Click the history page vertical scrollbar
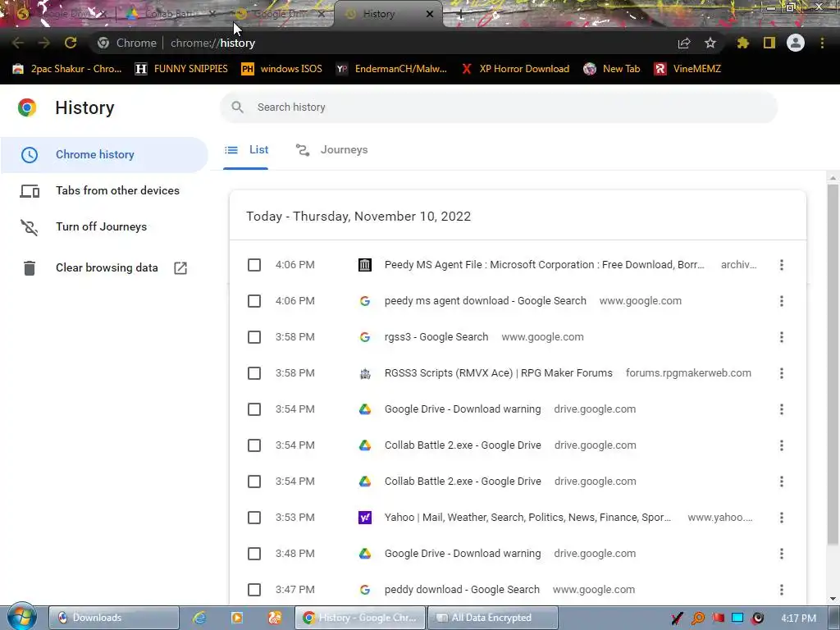The height and width of the screenshot is (630, 840). 833,365
